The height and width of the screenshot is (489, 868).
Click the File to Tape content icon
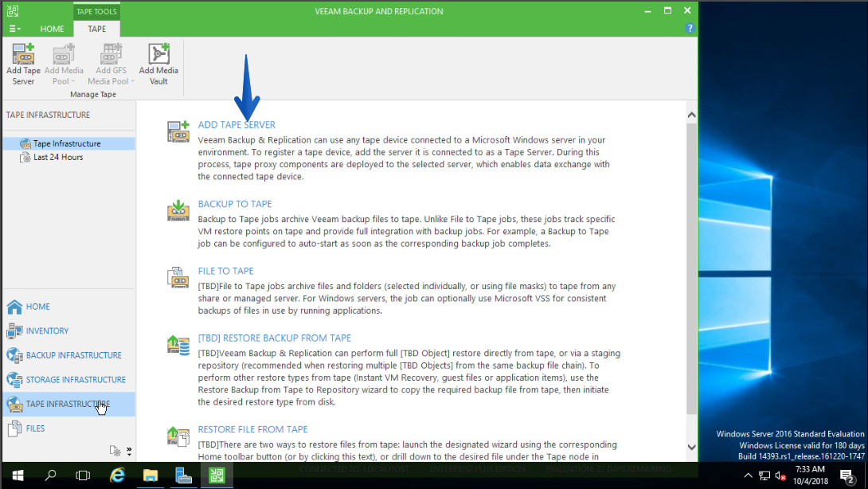[x=178, y=277]
